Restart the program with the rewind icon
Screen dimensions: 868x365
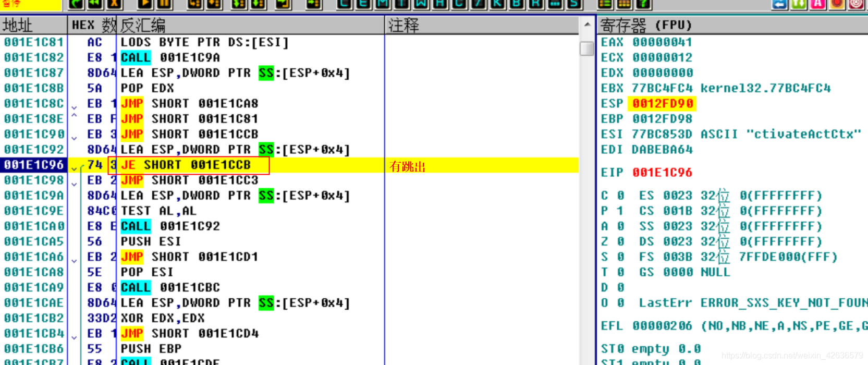coord(95,4)
